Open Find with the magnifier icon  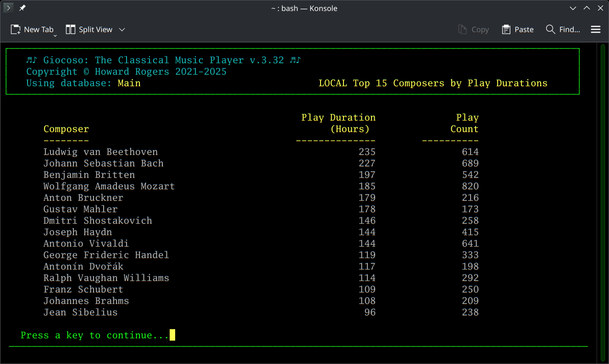point(550,29)
